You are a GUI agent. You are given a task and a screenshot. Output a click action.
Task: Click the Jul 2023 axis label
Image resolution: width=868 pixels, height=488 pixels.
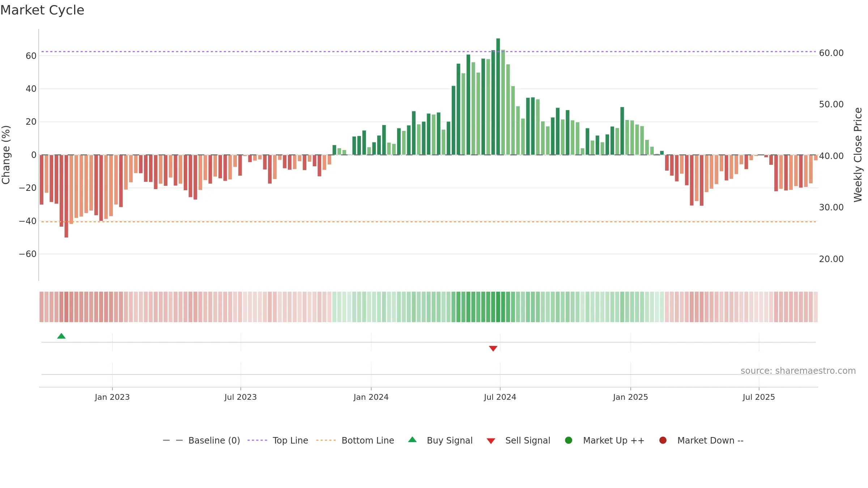[x=241, y=397]
